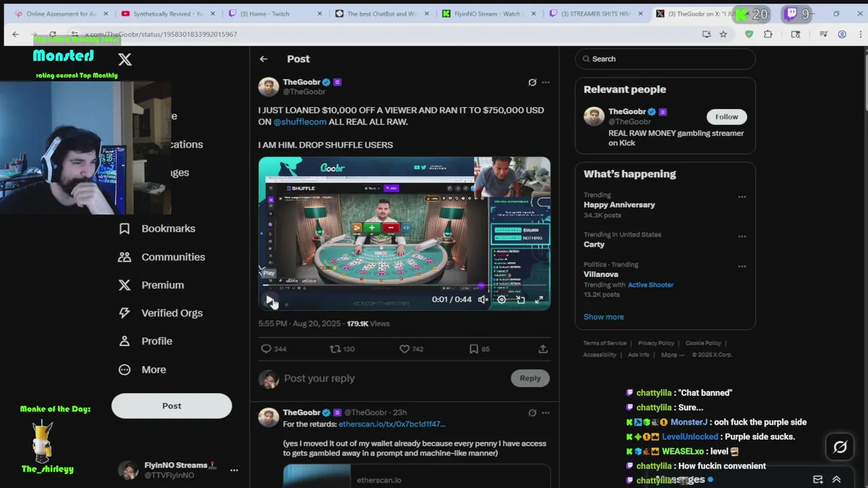The image size is (868, 488).
Task: Click the video progress bar
Action: (x=404, y=285)
